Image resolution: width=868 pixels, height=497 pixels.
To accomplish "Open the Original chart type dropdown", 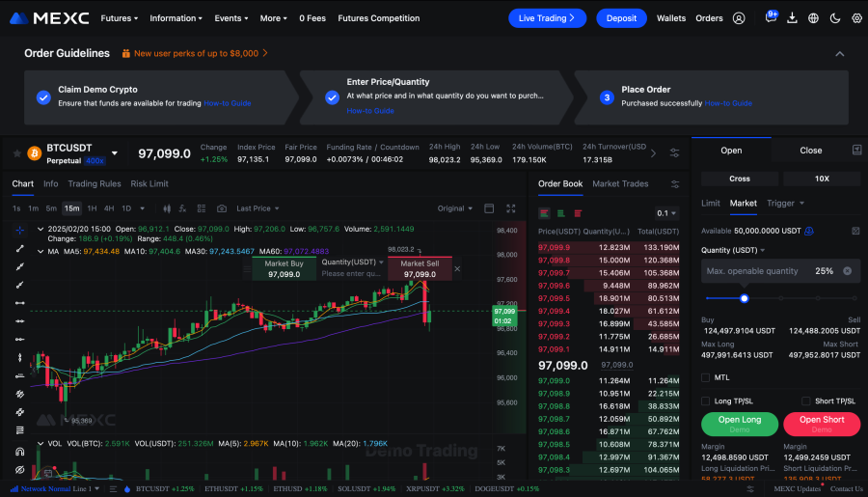I will pos(454,208).
